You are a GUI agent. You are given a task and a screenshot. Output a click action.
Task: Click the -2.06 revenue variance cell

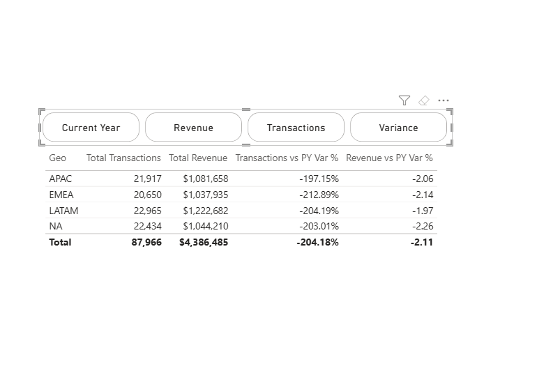[423, 179]
